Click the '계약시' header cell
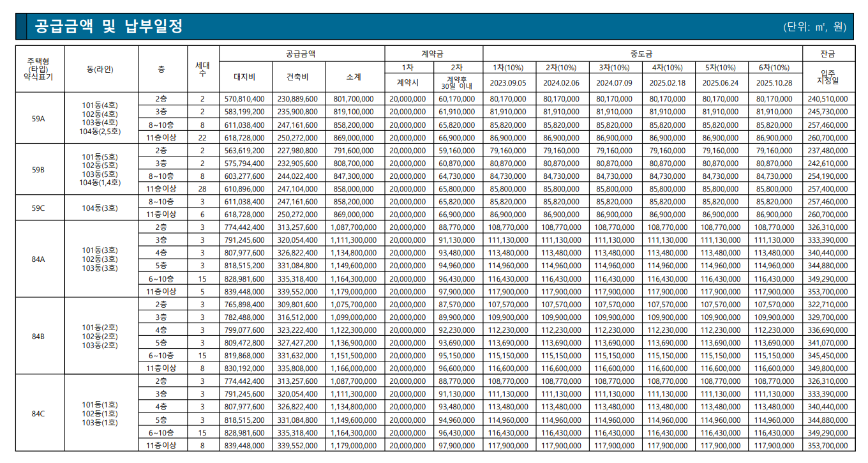This screenshot has height=463, width=868. coord(408,82)
